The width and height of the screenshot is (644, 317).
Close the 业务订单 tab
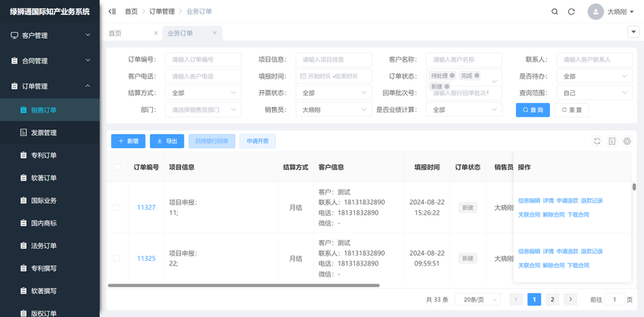pos(214,33)
